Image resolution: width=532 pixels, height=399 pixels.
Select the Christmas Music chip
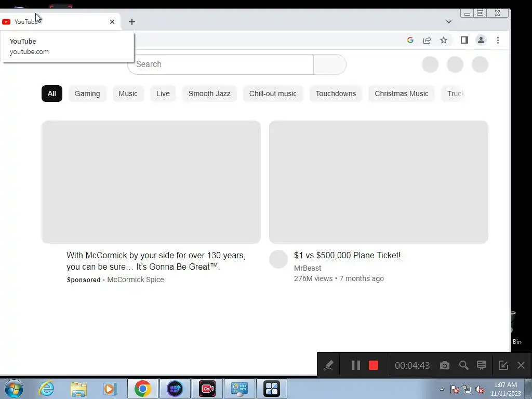pos(402,94)
